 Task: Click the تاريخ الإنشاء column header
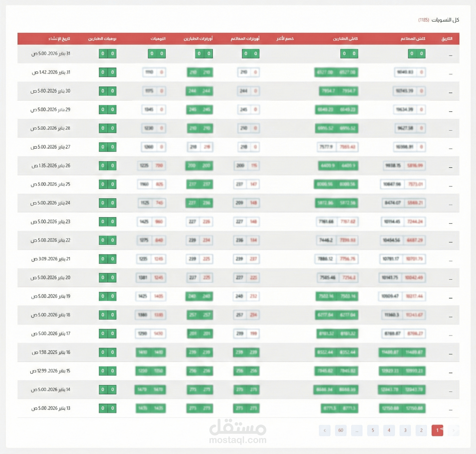(x=59, y=39)
